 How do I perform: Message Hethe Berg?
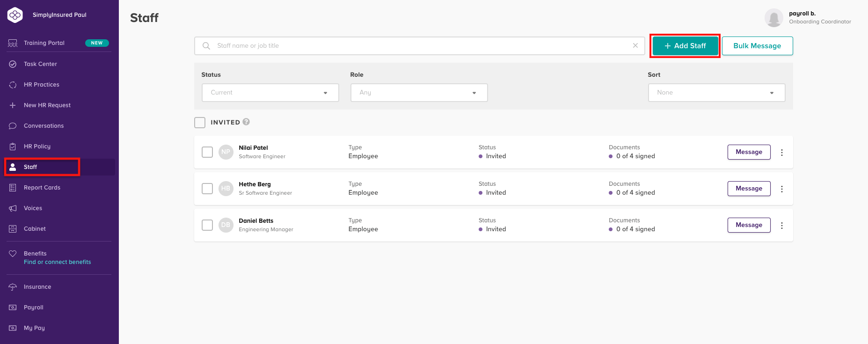click(749, 189)
